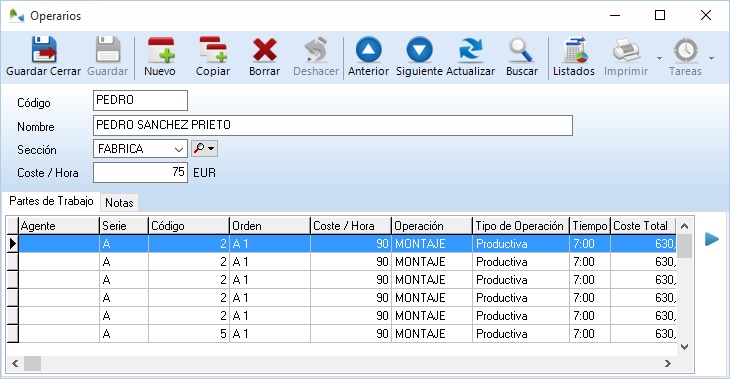730x379 pixels.
Task: Open the Imprimir dropdown arrow
Action: [x=659, y=58]
